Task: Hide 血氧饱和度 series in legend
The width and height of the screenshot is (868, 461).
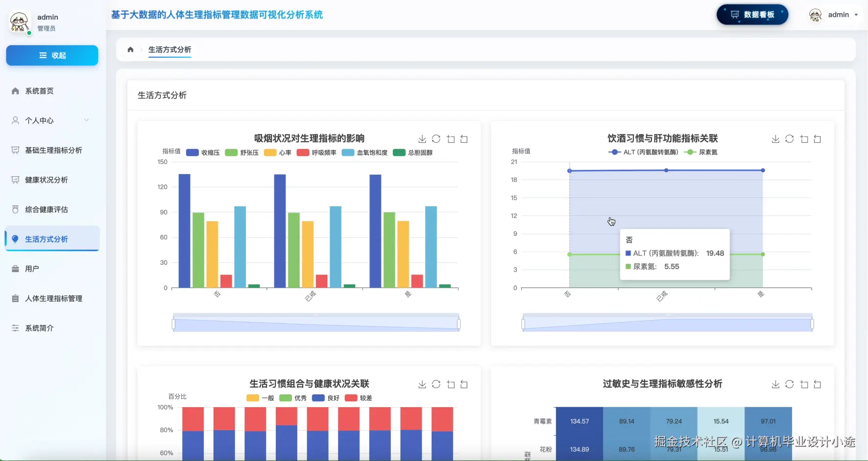Action: pyautogui.click(x=364, y=153)
